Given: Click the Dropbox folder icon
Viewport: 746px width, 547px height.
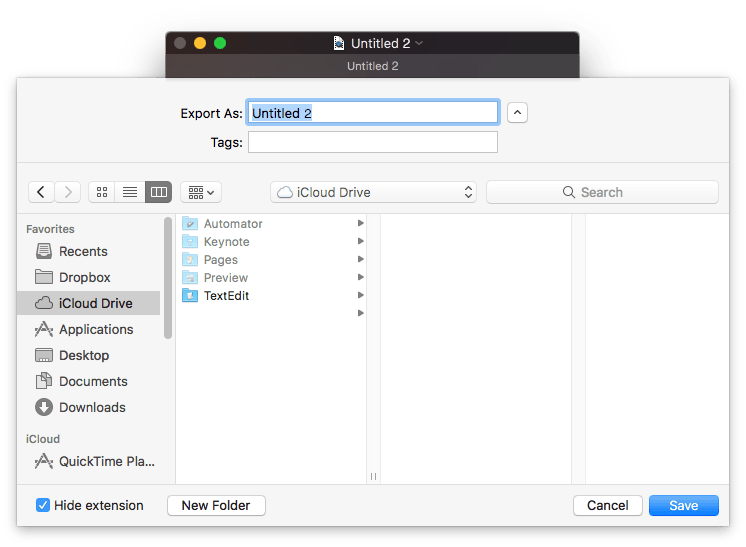Looking at the screenshot, I should 44,276.
